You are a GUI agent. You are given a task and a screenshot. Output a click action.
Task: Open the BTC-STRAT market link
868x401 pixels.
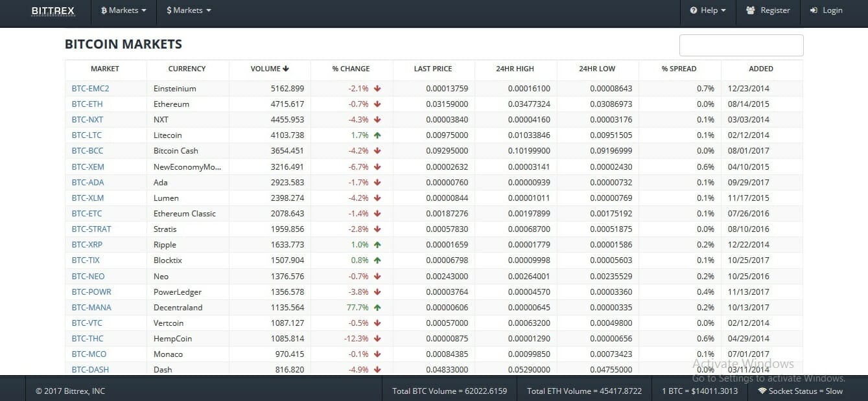[x=91, y=229]
